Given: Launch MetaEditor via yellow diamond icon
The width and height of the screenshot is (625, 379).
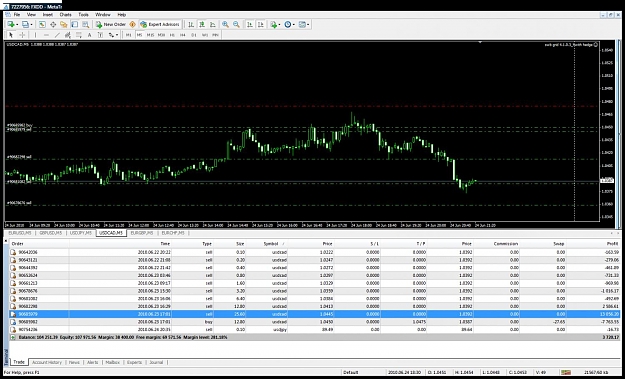Looking at the screenshot, I should point(132,24).
